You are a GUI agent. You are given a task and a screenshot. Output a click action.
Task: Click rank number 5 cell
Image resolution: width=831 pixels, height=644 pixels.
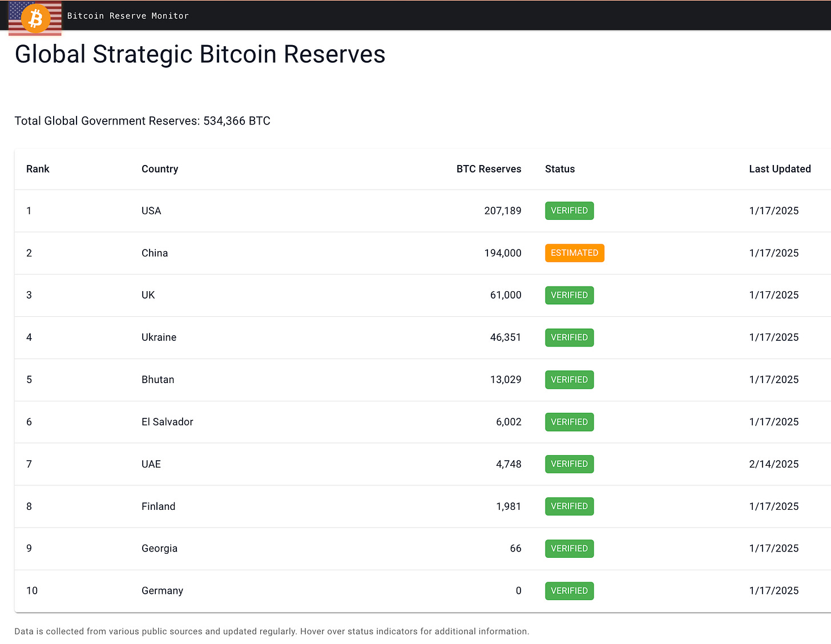pos(29,380)
